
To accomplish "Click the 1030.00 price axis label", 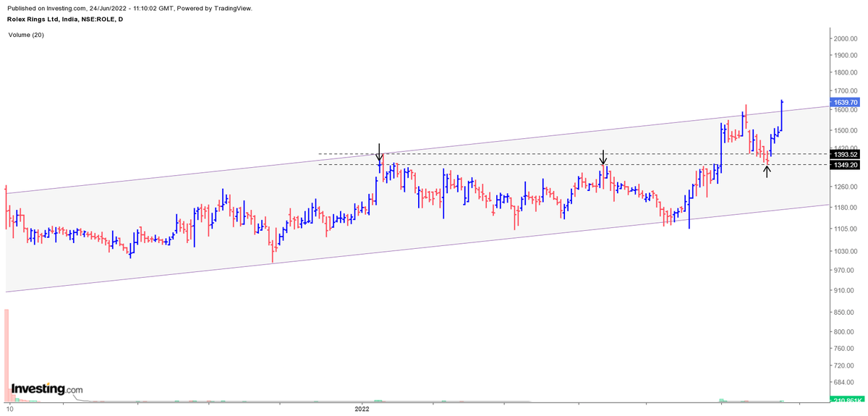I will [845, 251].
